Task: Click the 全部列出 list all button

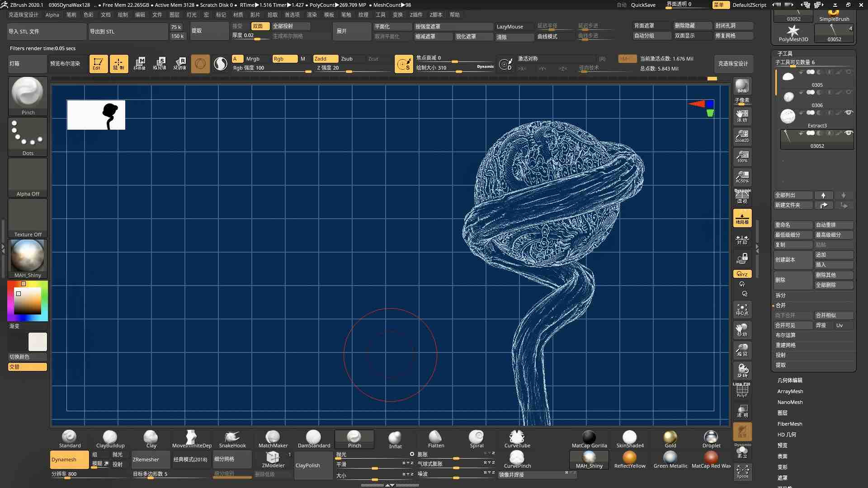Action: coord(793,195)
